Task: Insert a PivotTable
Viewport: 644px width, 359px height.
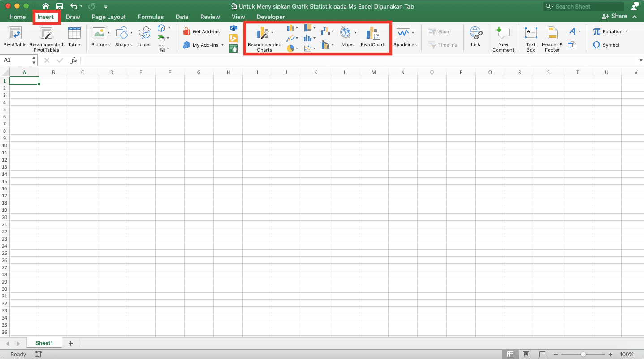Action: pos(15,37)
